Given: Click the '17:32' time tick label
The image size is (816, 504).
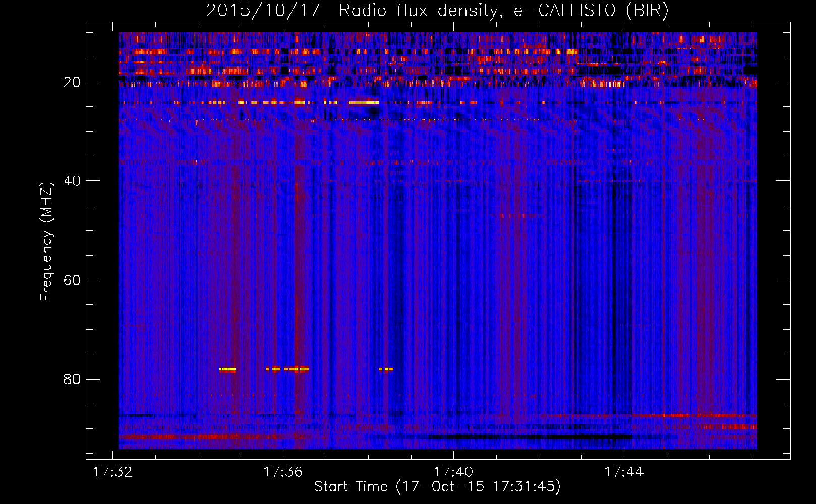Looking at the screenshot, I should tap(112, 472).
